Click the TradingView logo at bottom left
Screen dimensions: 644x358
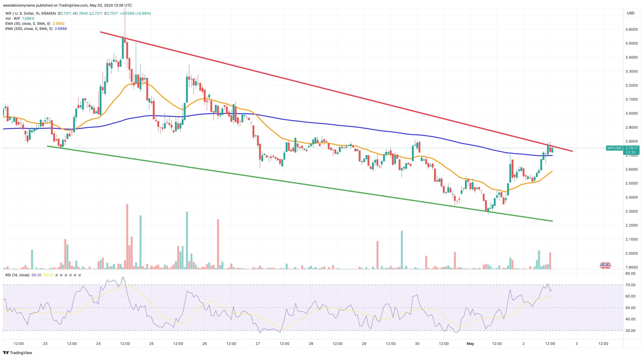(x=18, y=353)
